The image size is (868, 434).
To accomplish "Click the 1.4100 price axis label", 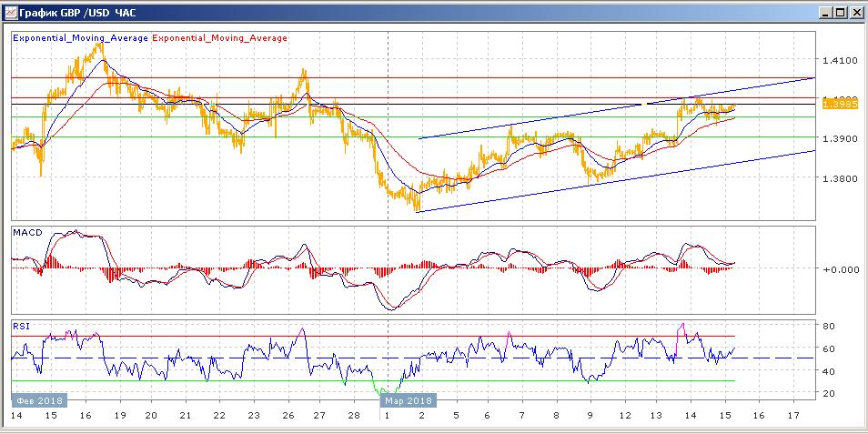I will click(838, 61).
